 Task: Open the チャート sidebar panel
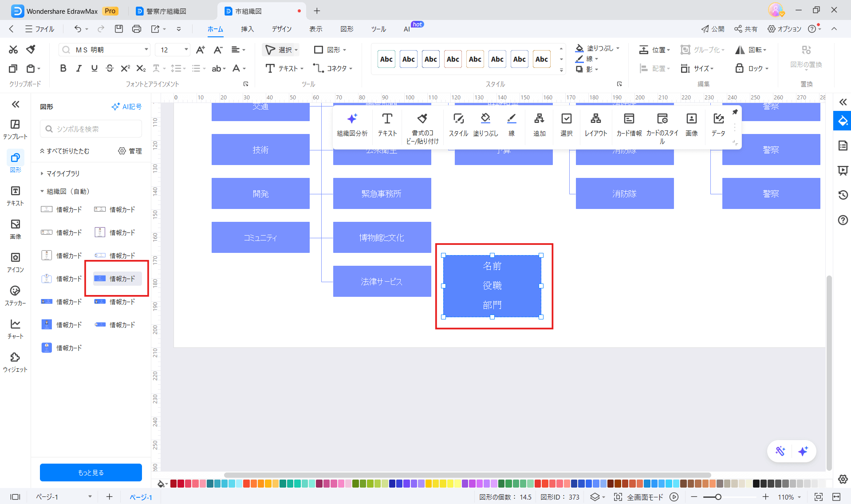[15, 329]
